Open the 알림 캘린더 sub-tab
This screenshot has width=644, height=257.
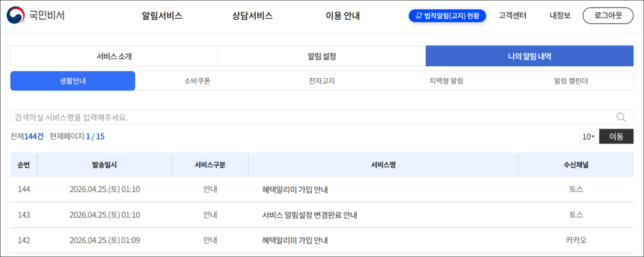coord(571,81)
